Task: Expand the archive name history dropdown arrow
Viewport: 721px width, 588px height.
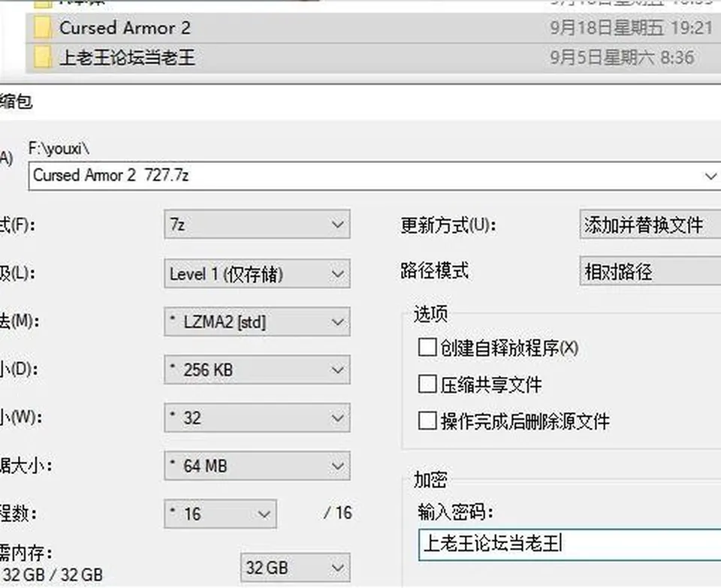Action: tap(710, 176)
